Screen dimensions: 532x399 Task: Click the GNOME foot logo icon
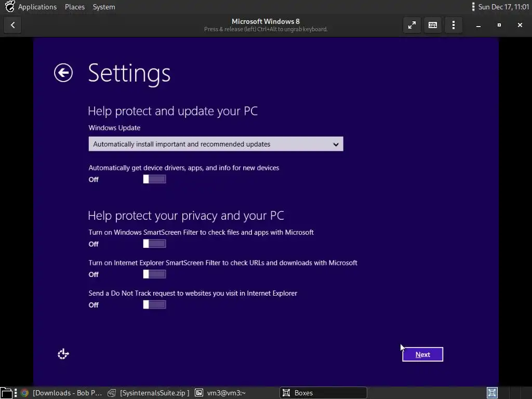[x=10, y=6]
